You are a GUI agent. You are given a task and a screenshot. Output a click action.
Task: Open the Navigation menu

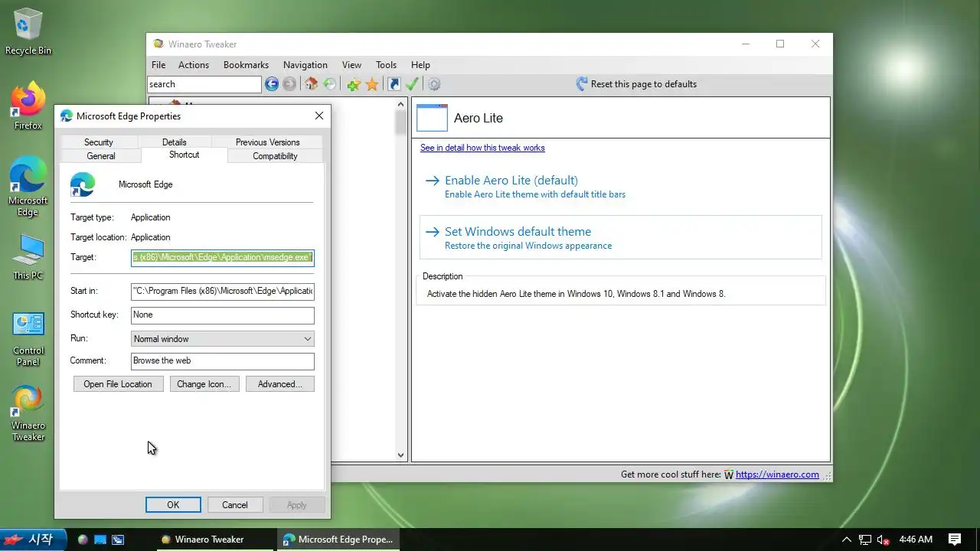[x=305, y=65]
